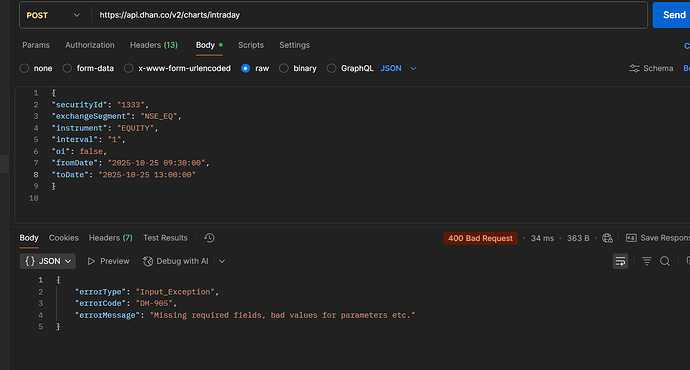Click the Schema sliders icon
The height and width of the screenshot is (370, 690).
pyautogui.click(x=634, y=68)
